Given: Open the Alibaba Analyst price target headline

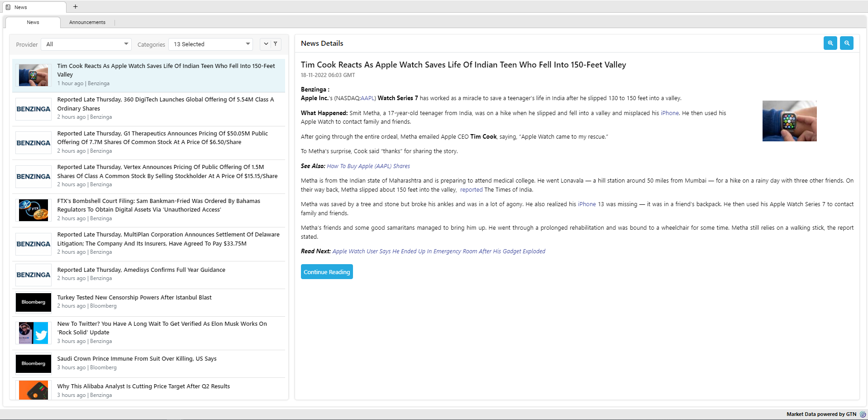Looking at the screenshot, I should point(143,386).
